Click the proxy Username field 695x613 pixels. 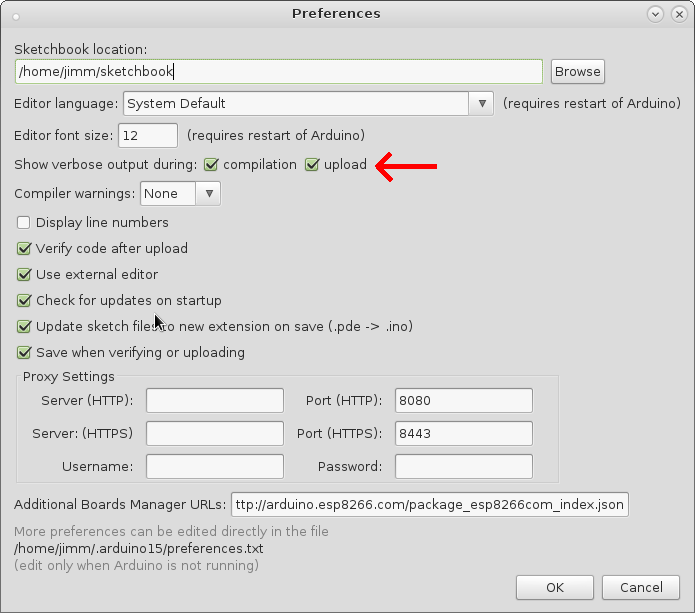coord(215,466)
